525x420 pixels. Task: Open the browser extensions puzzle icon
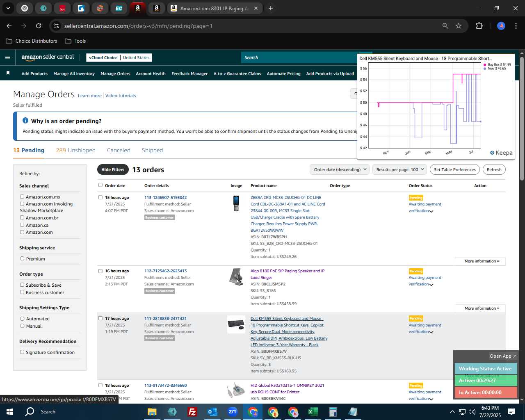[479, 26]
